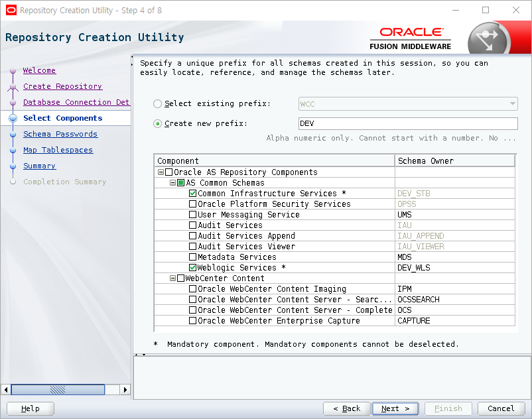Click the new prefix DEV text field

[x=408, y=124]
